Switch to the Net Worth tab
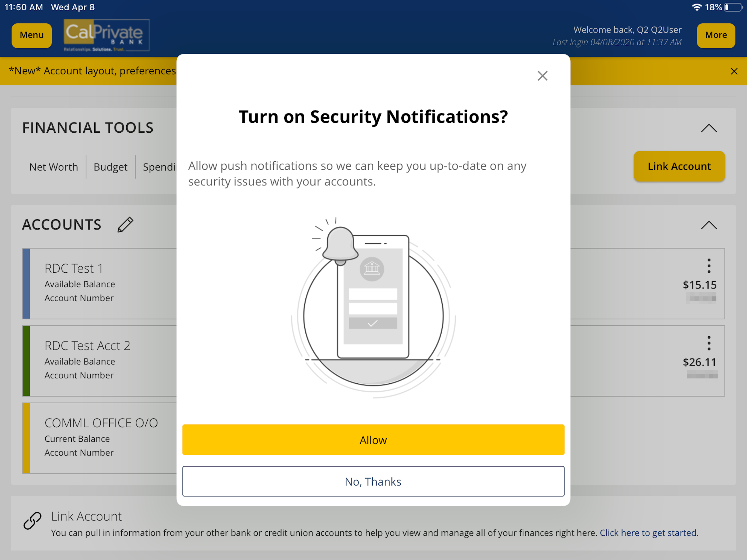 click(x=54, y=167)
